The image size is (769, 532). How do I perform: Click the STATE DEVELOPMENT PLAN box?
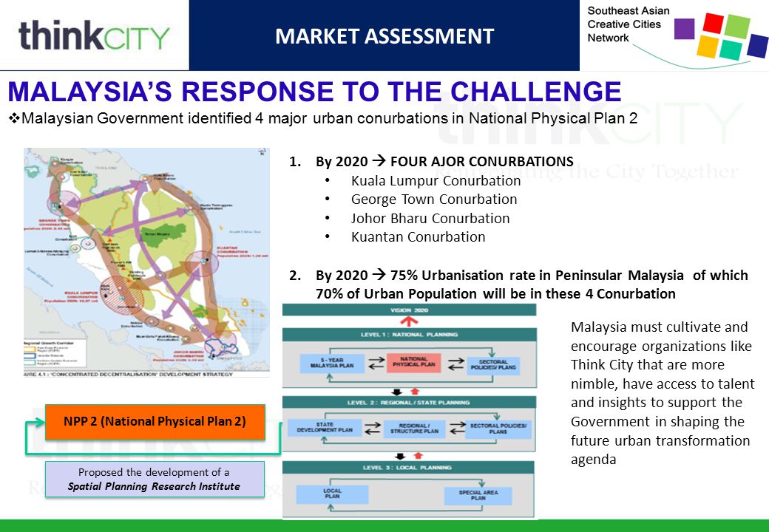pos(324,428)
